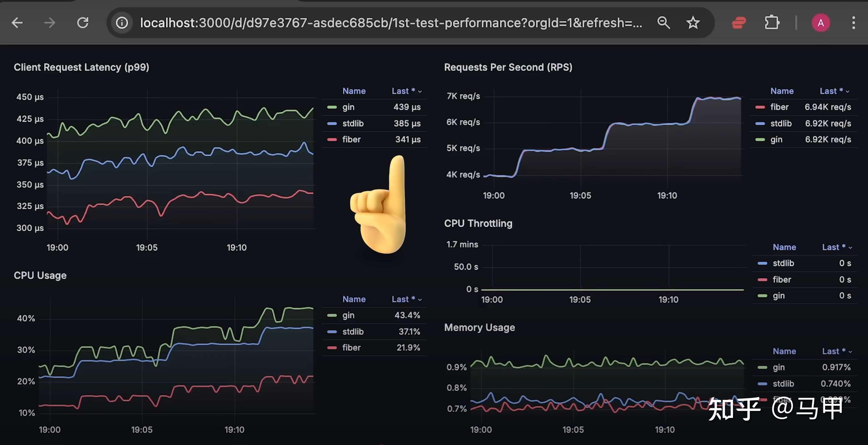Open the browser three-dot menu
Screen dimensions: 868x445
(x=853, y=23)
